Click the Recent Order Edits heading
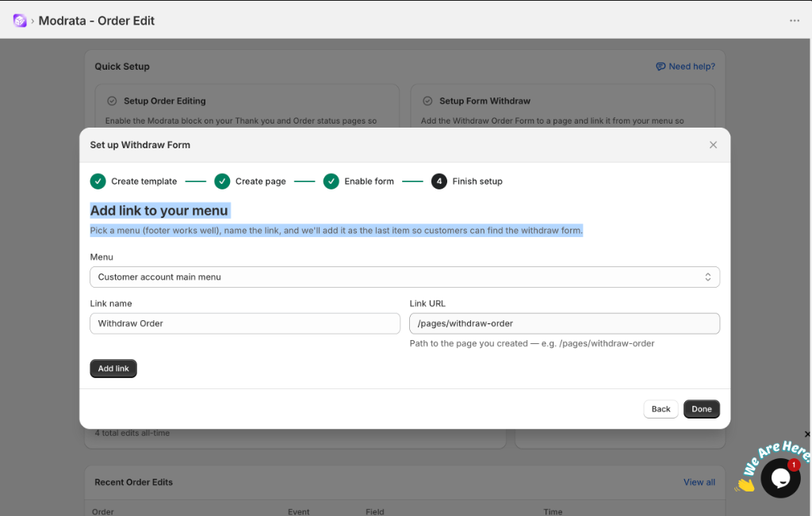 click(133, 482)
